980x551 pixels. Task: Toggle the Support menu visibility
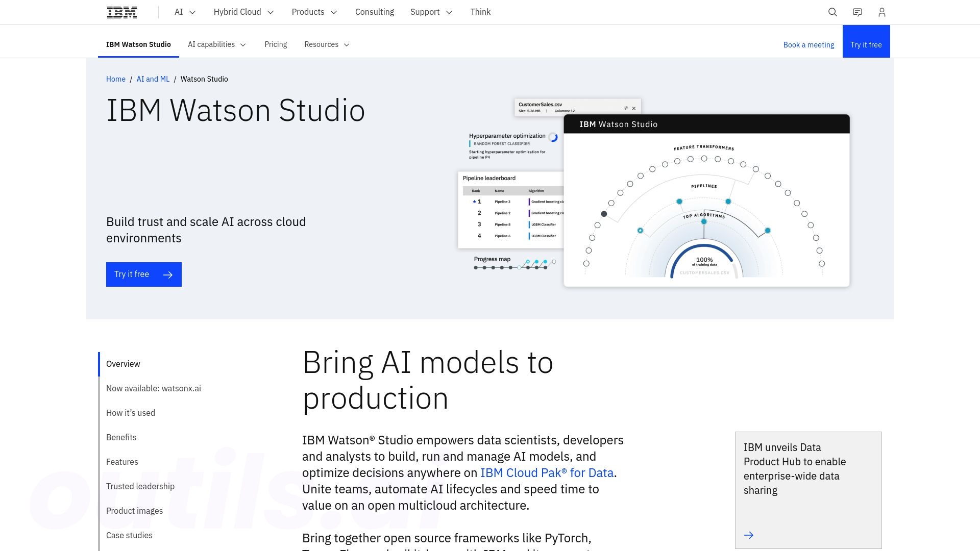(431, 11)
